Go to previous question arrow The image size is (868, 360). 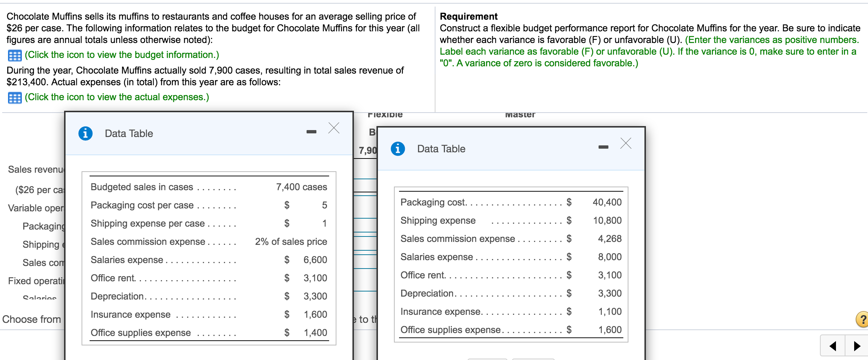click(832, 345)
